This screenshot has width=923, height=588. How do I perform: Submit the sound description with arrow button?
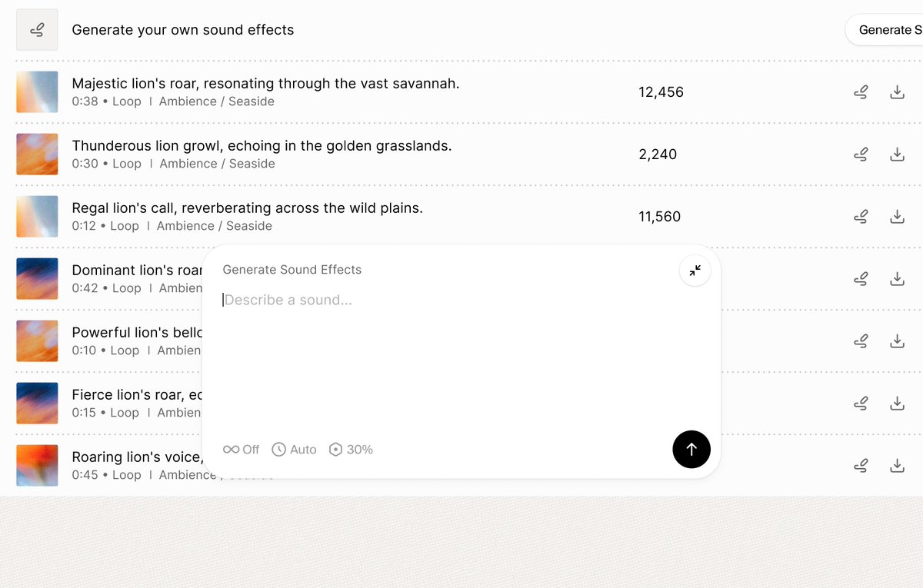(691, 450)
